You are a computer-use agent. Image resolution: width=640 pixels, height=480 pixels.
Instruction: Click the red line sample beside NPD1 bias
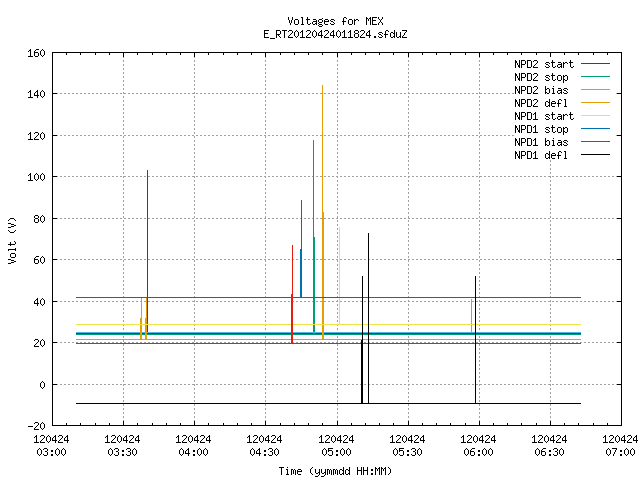(595, 142)
